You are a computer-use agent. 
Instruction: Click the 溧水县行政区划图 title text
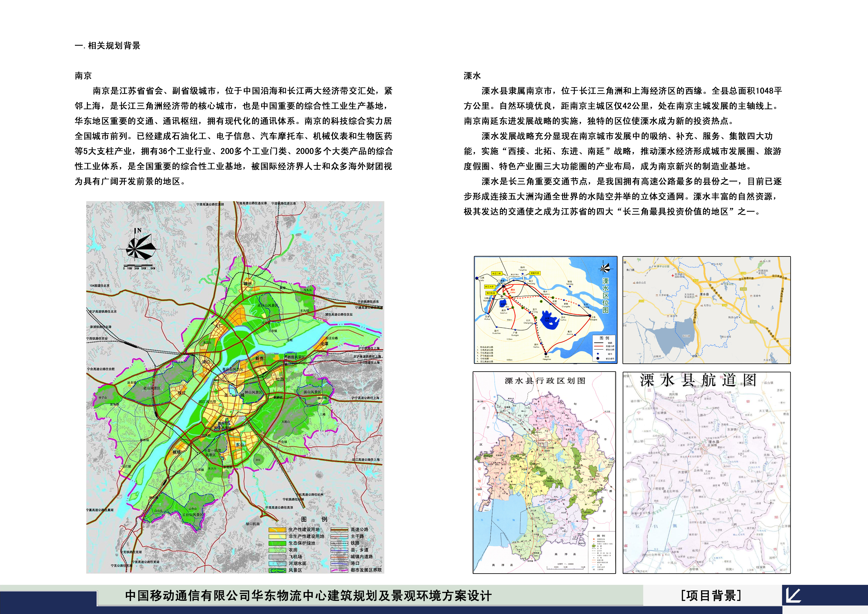pyautogui.click(x=545, y=381)
